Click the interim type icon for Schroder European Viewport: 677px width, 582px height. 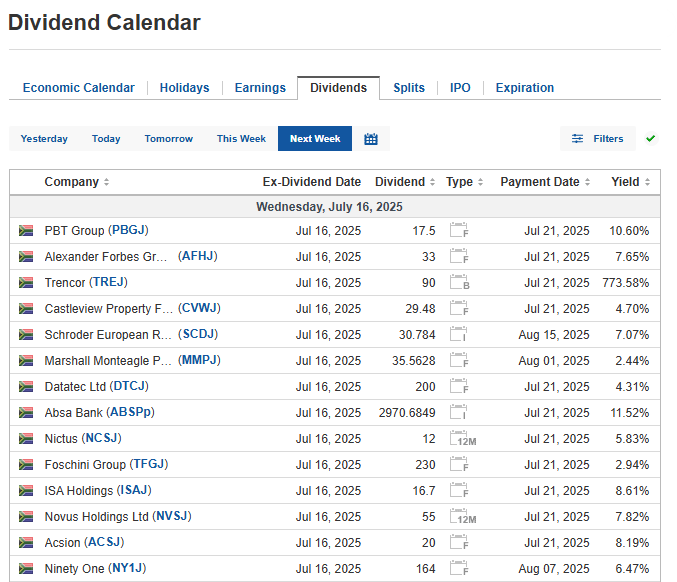(458, 334)
